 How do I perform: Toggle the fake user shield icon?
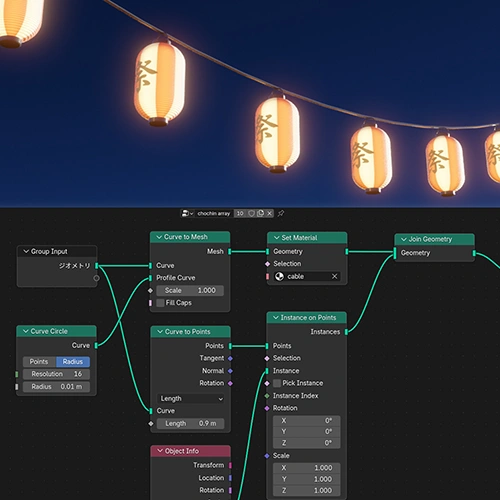252,213
